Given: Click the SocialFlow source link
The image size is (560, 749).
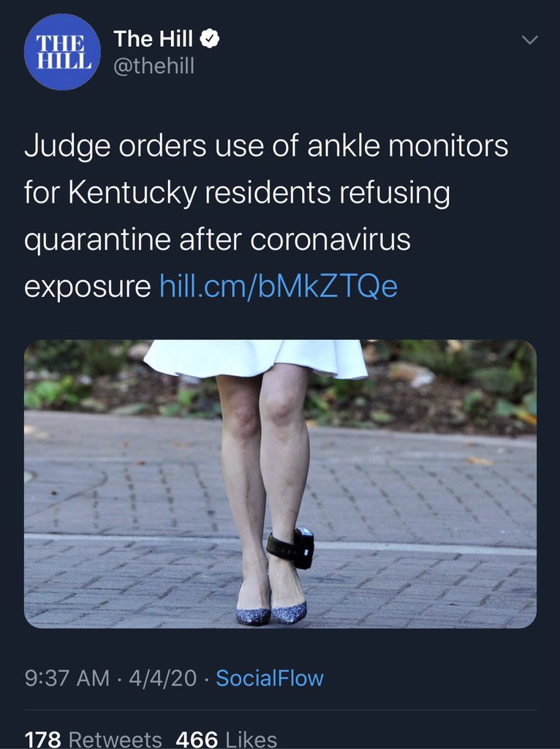Looking at the screenshot, I should pyautogui.click(x=270, y=678).
